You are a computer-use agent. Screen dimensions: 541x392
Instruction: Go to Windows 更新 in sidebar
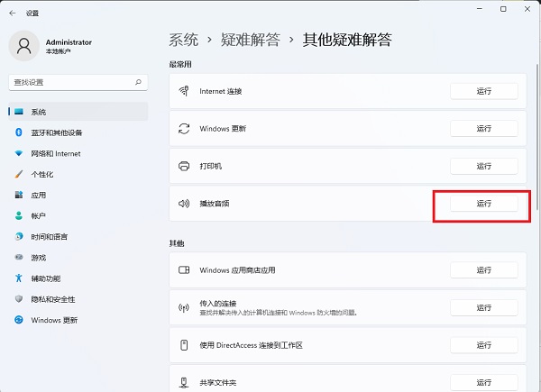tap(54, 320)
